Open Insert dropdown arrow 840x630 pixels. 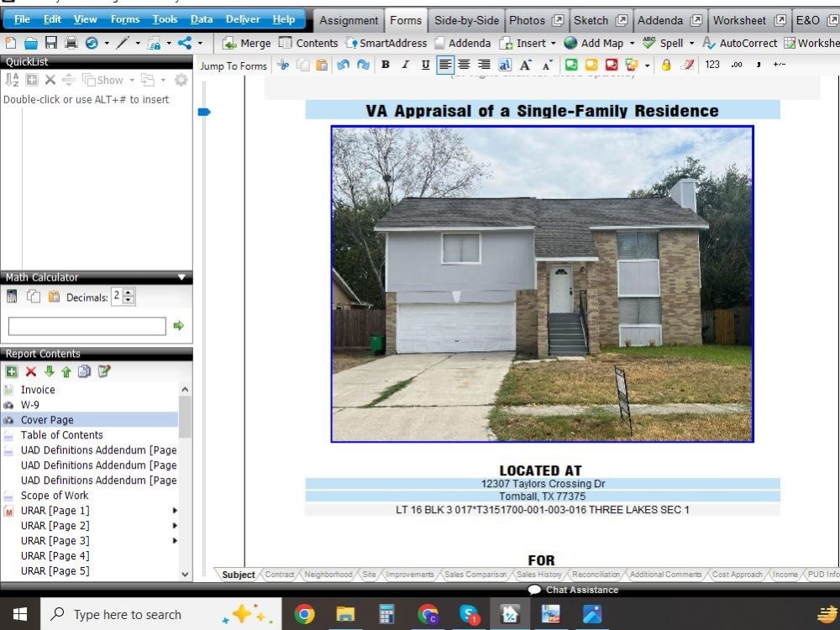pos(554,44)
